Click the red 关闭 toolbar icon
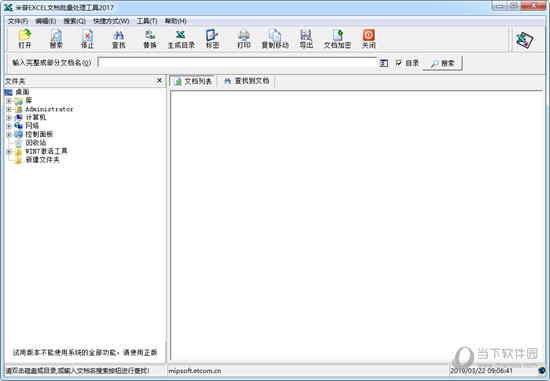Image resolution: width=550 pixels, height=381 pixels. click(x=369, y=39)
